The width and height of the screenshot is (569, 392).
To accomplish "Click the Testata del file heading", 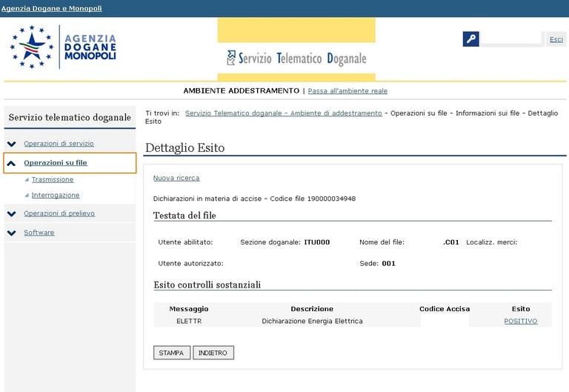I will pyautogui.click(x=184, y=216).
